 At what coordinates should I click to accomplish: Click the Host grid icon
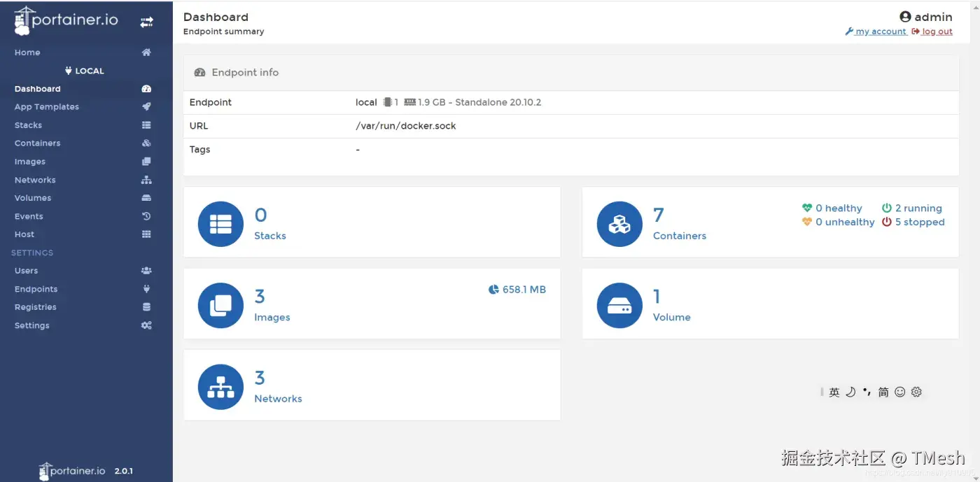(146, 234)
